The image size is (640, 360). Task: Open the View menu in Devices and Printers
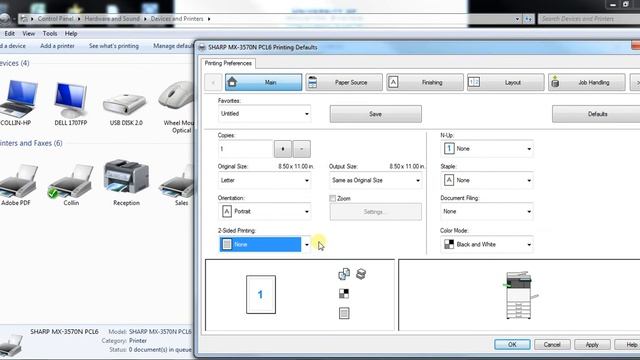(x=29, y=33)
